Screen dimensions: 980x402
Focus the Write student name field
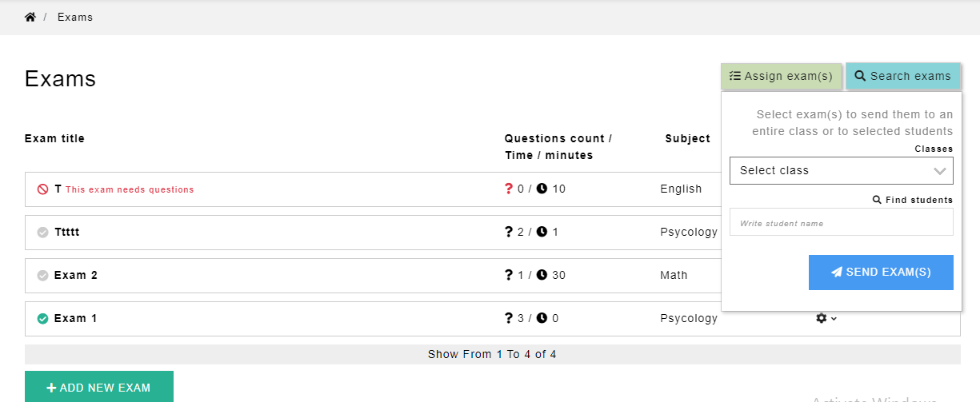coord(841,223)
